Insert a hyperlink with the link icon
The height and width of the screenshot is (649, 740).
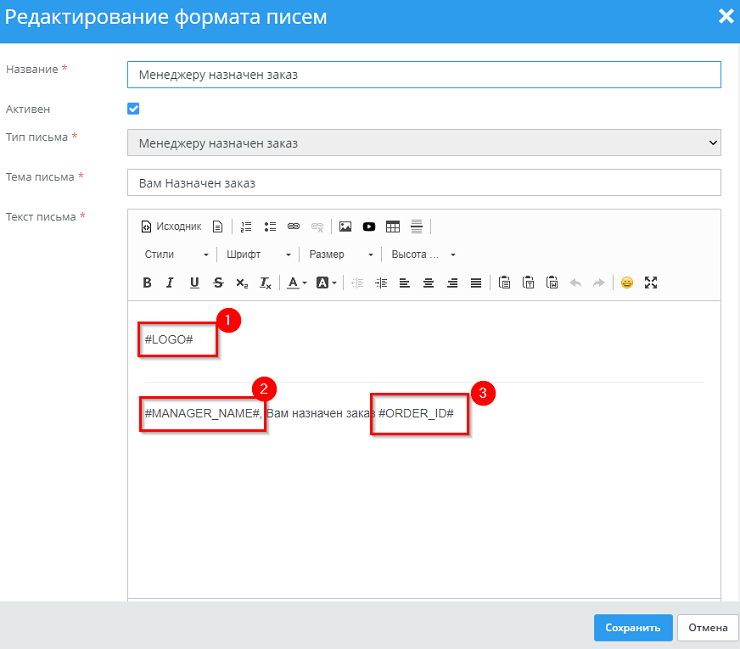tap(294, 227)
